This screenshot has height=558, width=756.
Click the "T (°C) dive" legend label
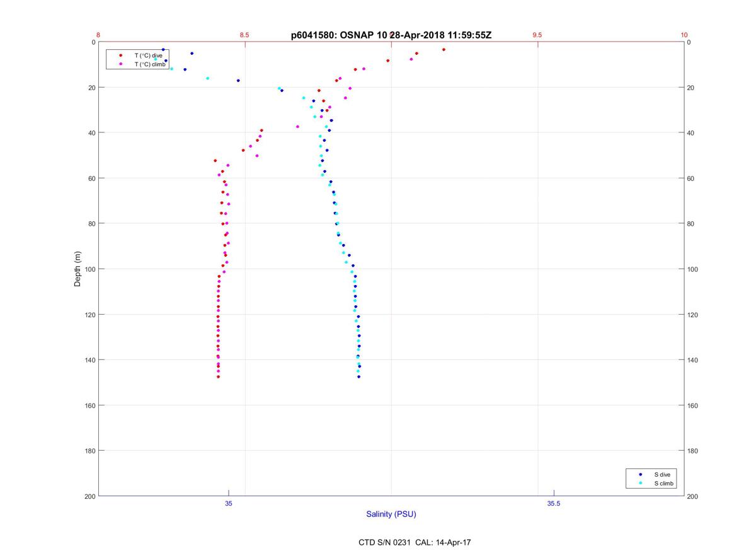point(148,55)
